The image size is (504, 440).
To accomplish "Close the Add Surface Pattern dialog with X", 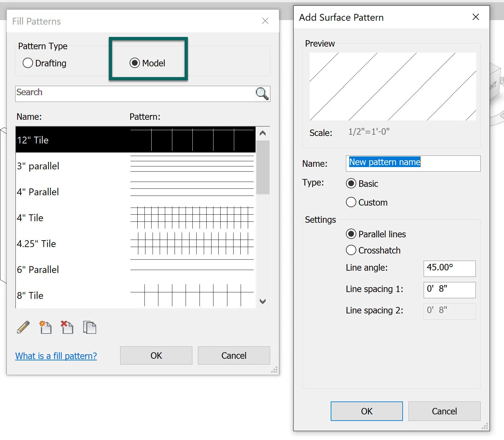I will click(475, 17).
